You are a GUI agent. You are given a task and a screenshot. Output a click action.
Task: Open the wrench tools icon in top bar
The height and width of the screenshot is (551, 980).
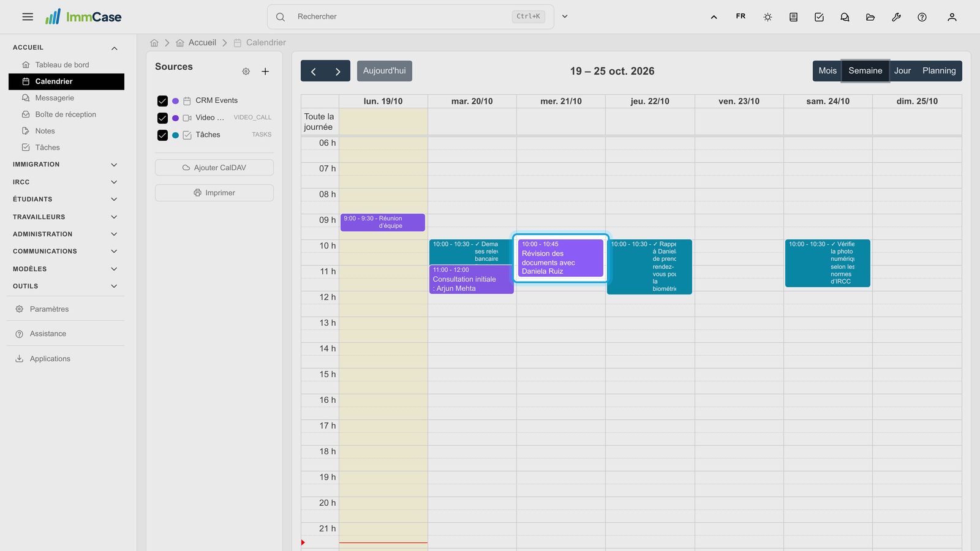896,17
